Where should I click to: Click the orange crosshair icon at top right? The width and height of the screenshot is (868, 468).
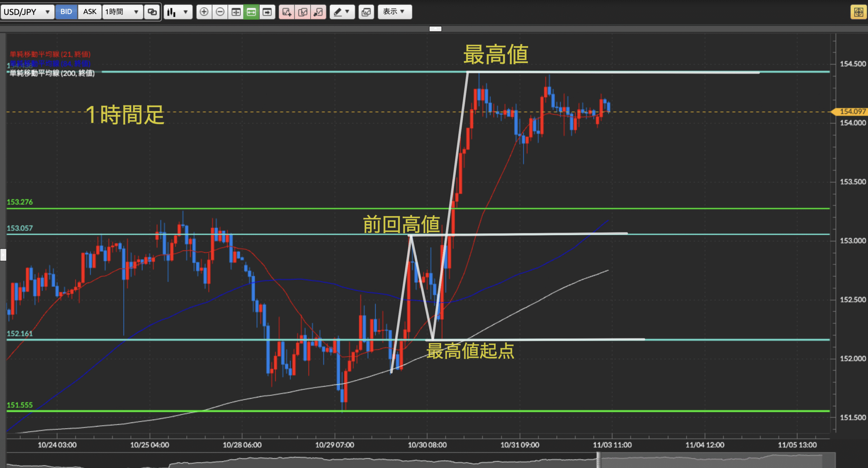(x=859, y=12)
